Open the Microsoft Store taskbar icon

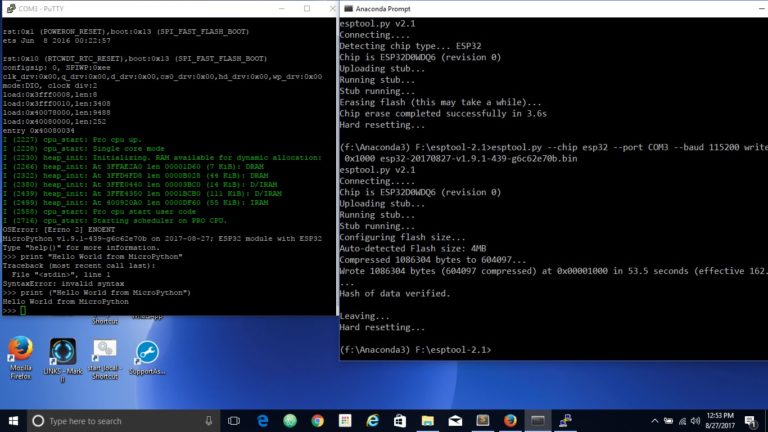(400, 421)
